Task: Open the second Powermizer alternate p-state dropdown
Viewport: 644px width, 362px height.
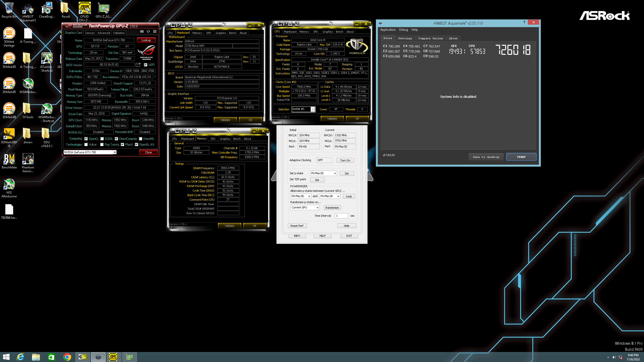Action: click(x=330, y=196)
